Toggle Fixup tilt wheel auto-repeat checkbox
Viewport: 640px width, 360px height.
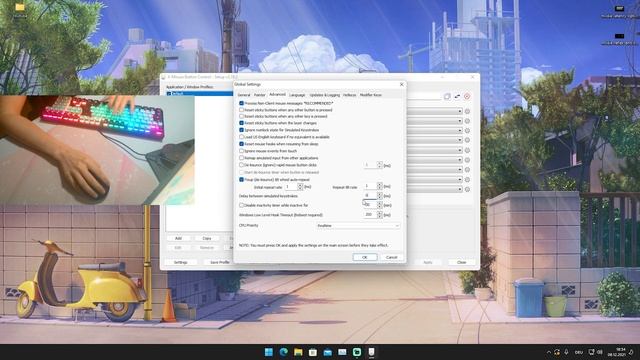(x=241, y=180)
